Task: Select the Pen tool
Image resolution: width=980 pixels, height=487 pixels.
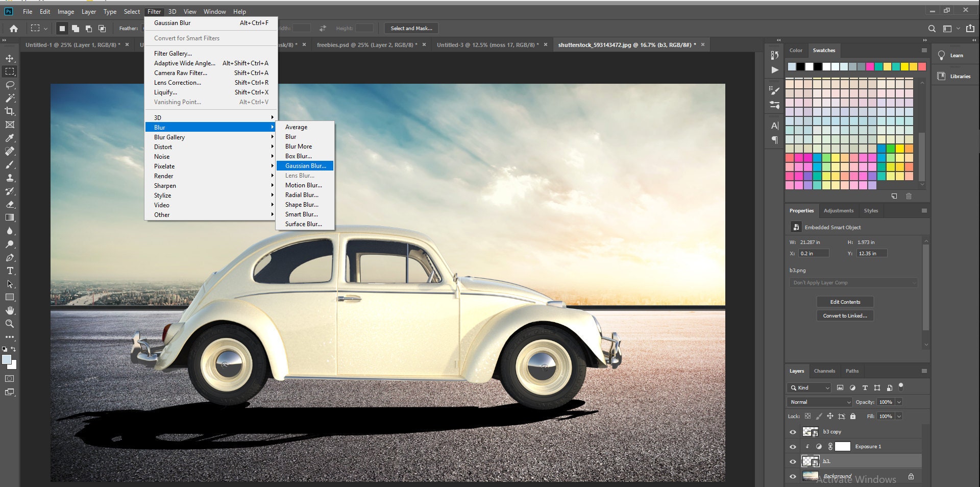Action: click(x=10, y=257)
